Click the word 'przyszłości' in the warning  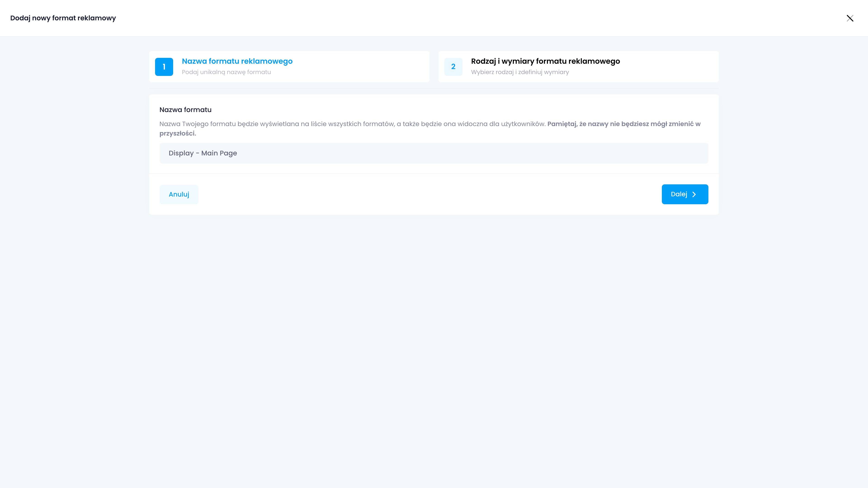177,133
